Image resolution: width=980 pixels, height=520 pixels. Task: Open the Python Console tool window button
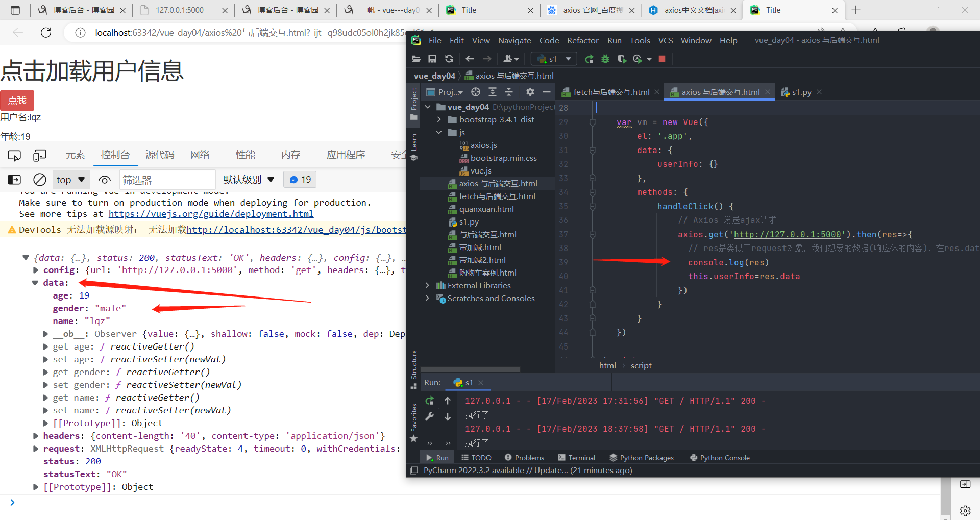720,458
